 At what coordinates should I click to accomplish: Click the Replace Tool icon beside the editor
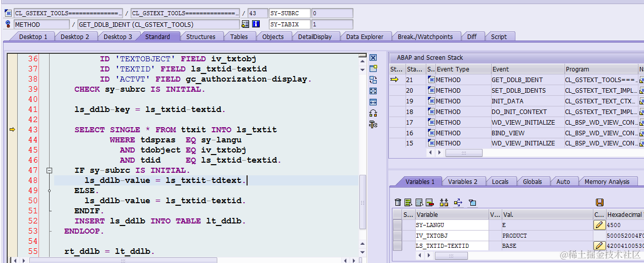tap(373, 80)
